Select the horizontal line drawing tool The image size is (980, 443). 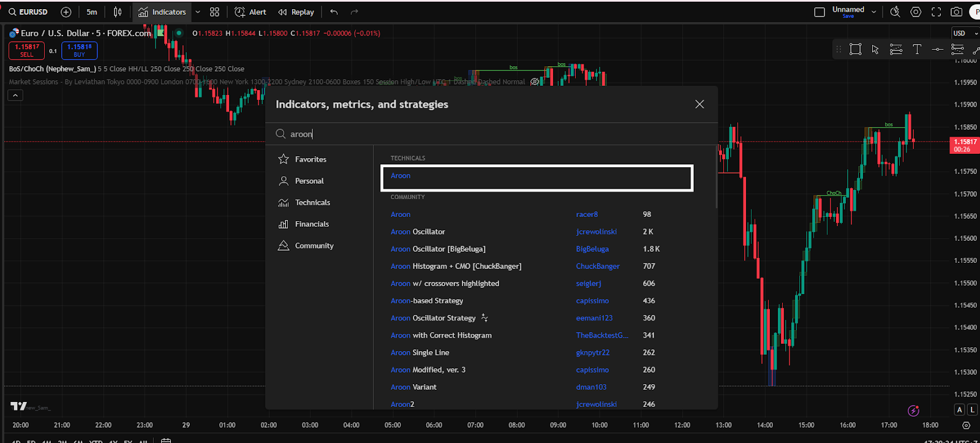pyautogui.click(x=937, y=50)
